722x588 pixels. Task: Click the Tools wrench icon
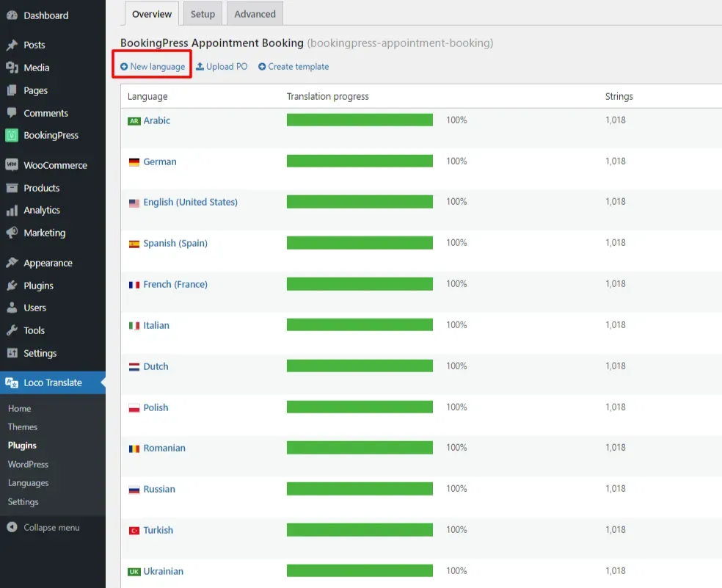12,330
